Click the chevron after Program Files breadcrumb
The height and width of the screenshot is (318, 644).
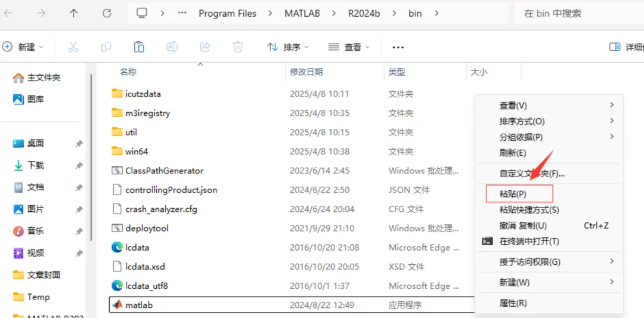(270, 13)
